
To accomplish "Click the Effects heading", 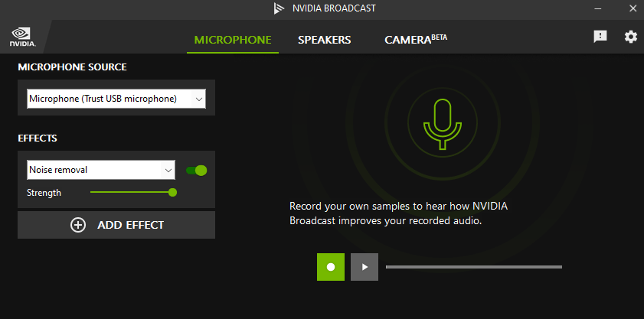I will [38, 138].
